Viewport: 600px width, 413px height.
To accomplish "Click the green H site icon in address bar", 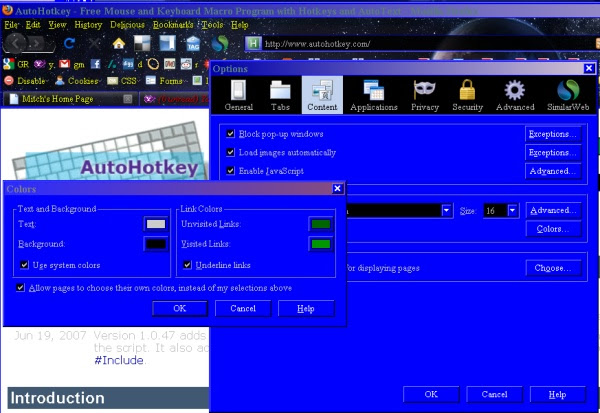I will point(253,44).
